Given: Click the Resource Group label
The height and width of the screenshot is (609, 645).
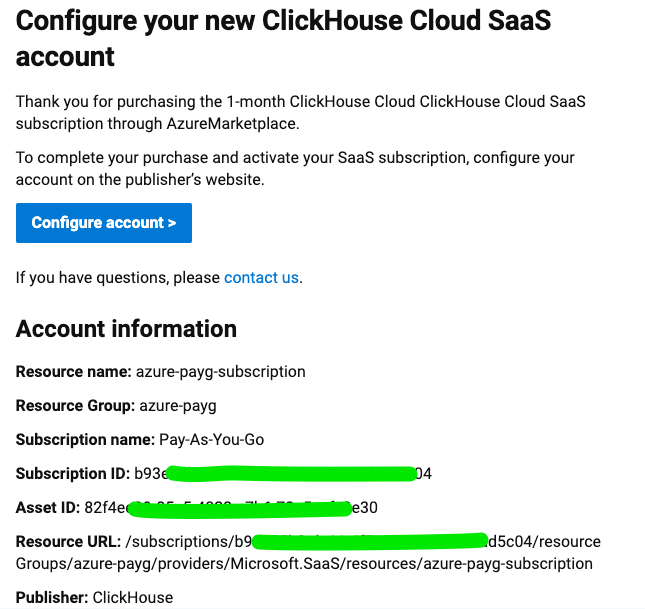Looking at the screenshot, I should (x=74, y=406).
